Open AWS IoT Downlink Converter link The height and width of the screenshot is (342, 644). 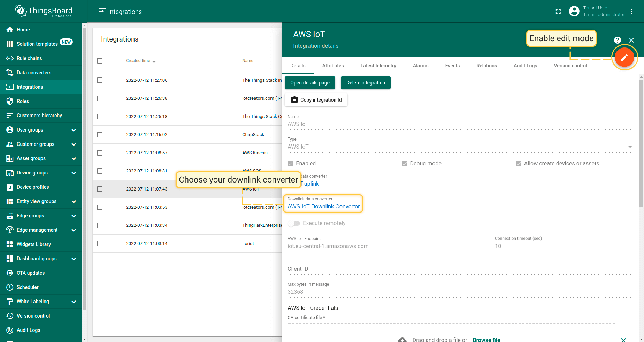pos(323,207)
